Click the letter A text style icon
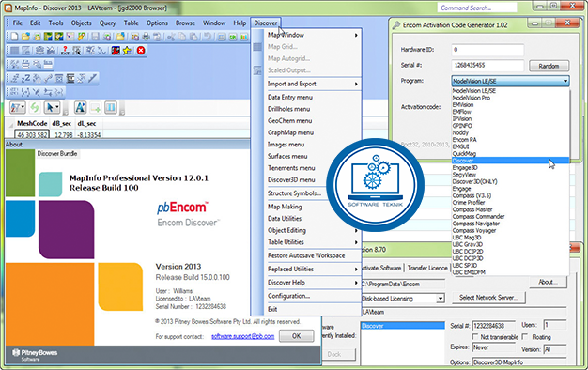The height and width of the screenshot is (370, 588). tap(80, 108)
